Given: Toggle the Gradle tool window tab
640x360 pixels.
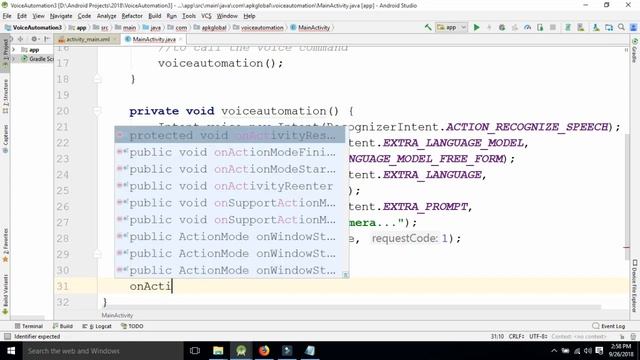Looking at the screenshot, I should click(635, 51).
